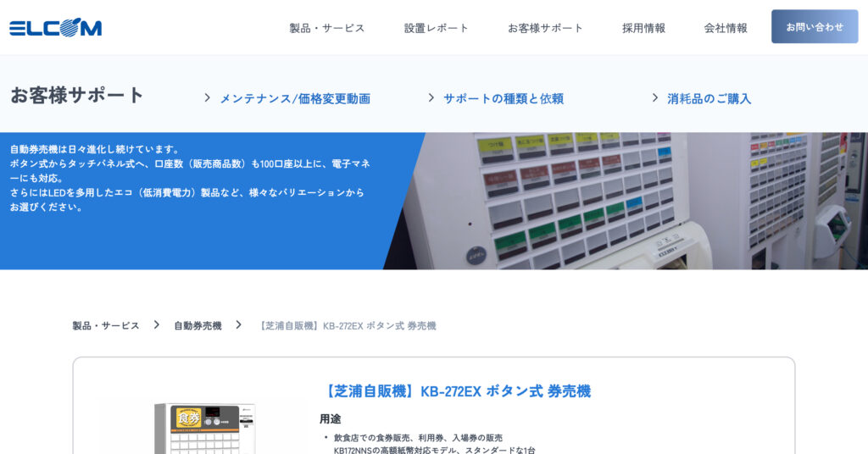Click 製品・サービス breadcrumb link

coord(106,325)
